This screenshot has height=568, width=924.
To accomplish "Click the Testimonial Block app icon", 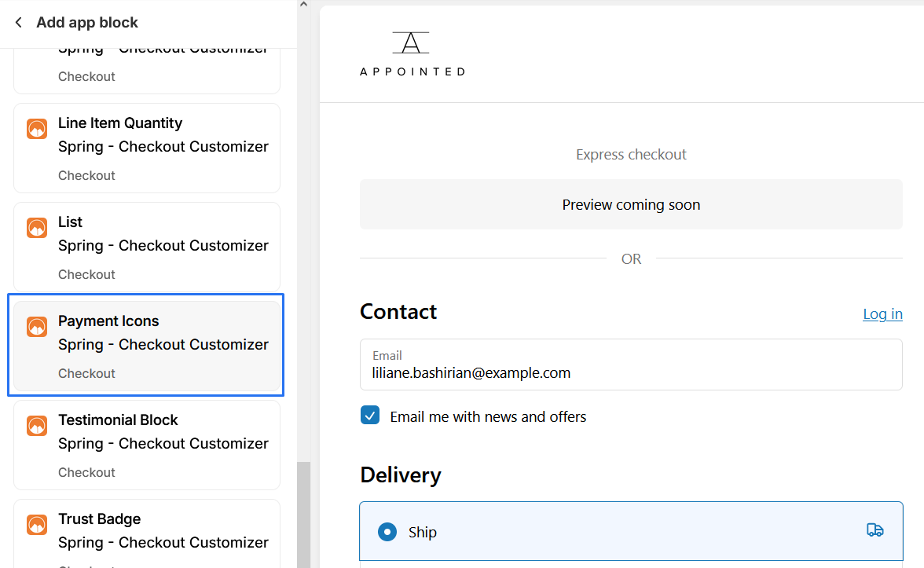I will (x=37, y=426).
